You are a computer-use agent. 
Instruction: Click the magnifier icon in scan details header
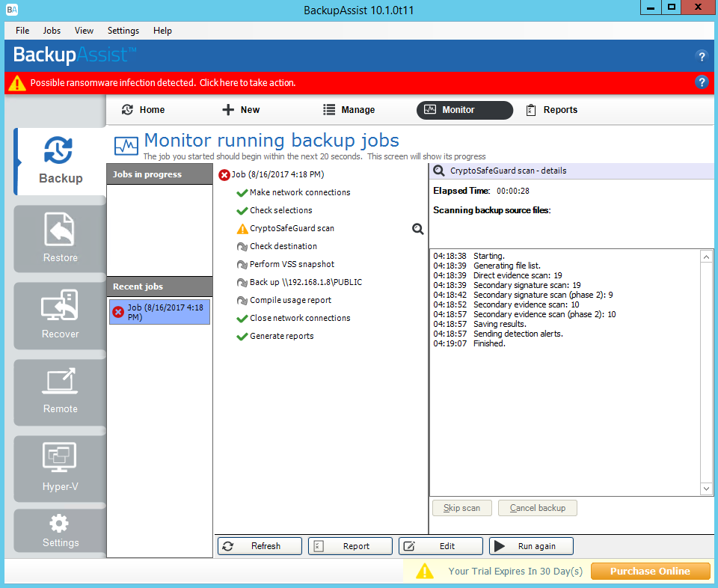(x=439, y=171)
